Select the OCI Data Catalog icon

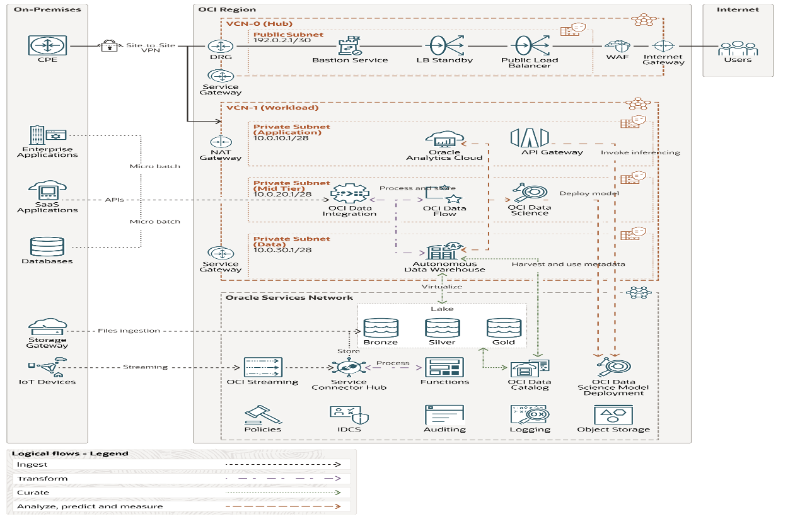(530, 368)
